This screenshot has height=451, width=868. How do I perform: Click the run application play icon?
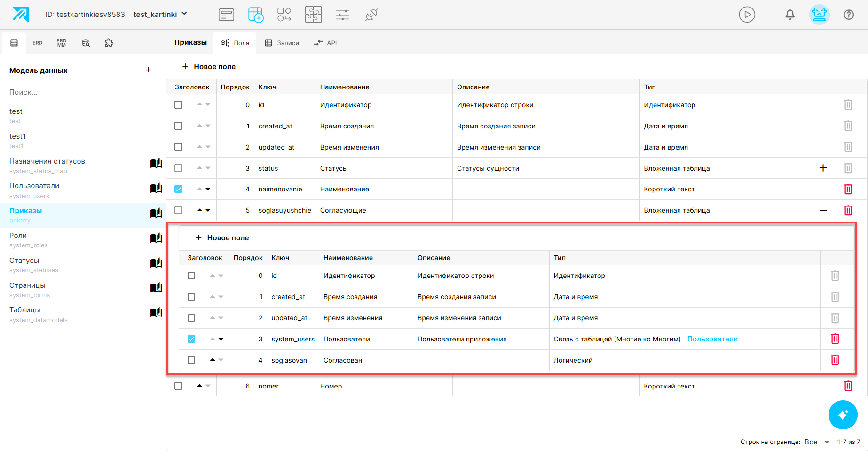pyautogui.click(x=747, y=15)
